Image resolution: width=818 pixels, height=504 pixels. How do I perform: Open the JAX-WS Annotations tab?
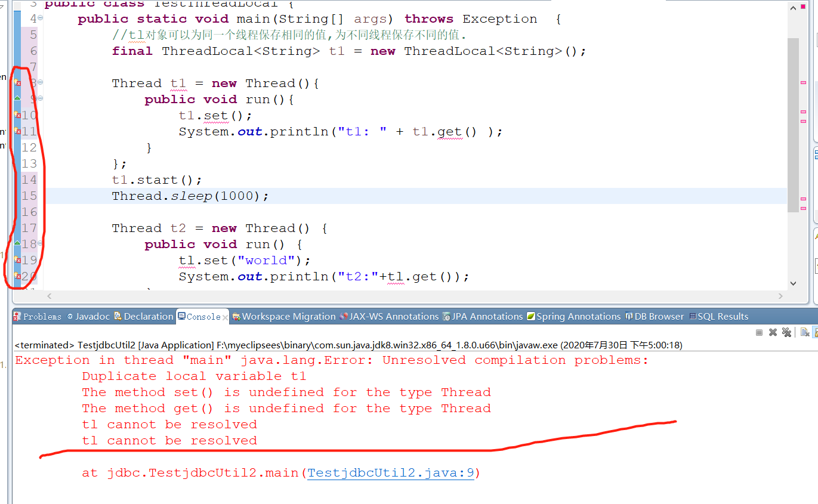coord(389,317)
